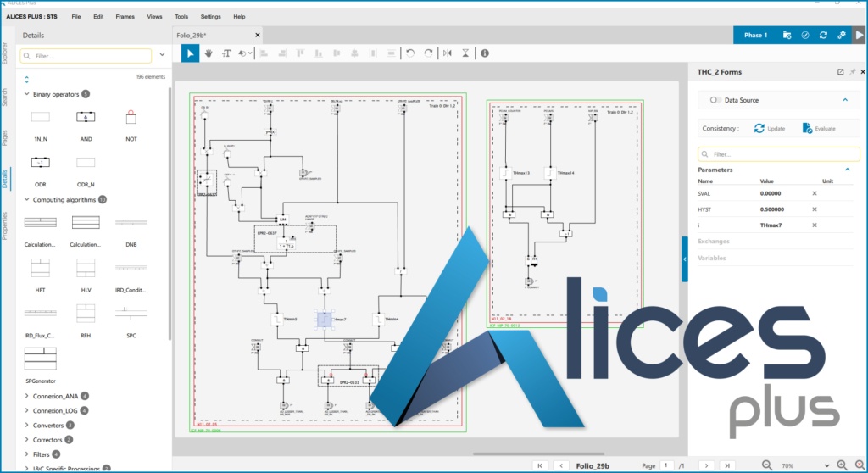
Task: Open the rotate tool dropdown
Action: pos(250,53)
